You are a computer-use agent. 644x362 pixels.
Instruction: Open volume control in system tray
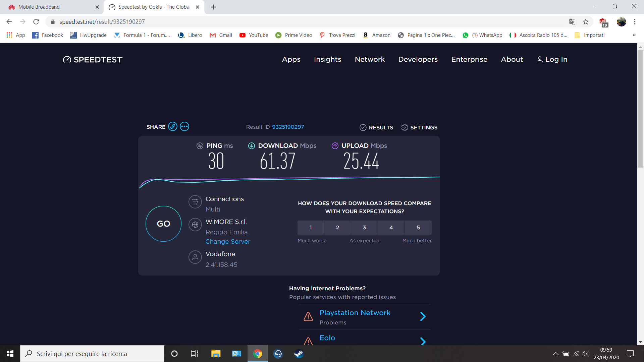click(586, 354)
